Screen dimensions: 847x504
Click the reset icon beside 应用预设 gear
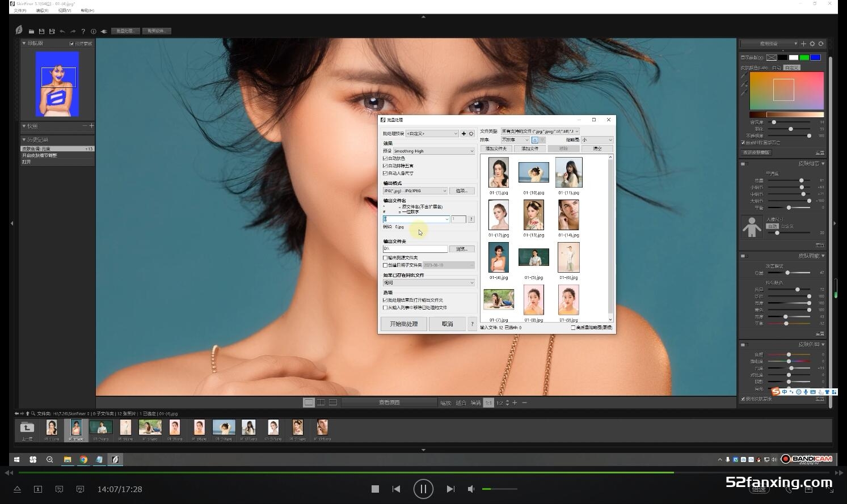pos(821,44)
